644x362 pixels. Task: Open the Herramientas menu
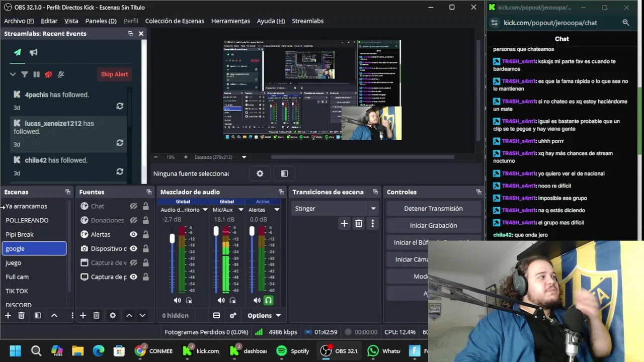(230, 21)
